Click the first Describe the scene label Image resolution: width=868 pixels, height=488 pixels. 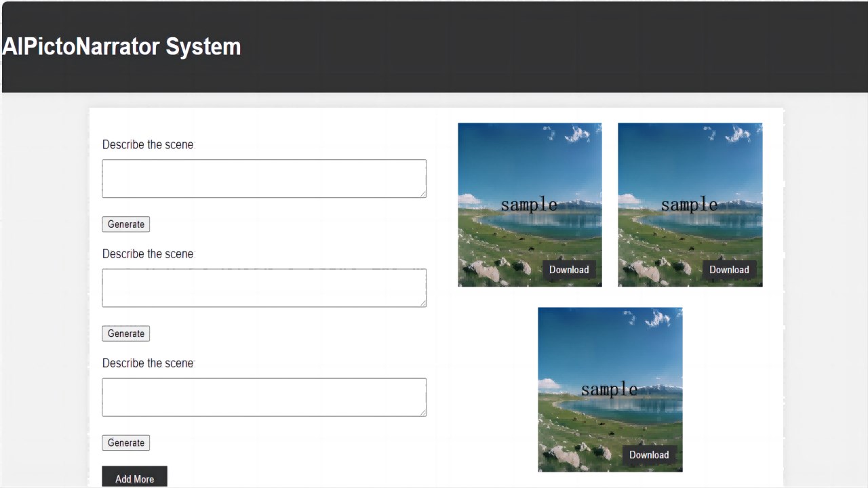click(149, 144)
